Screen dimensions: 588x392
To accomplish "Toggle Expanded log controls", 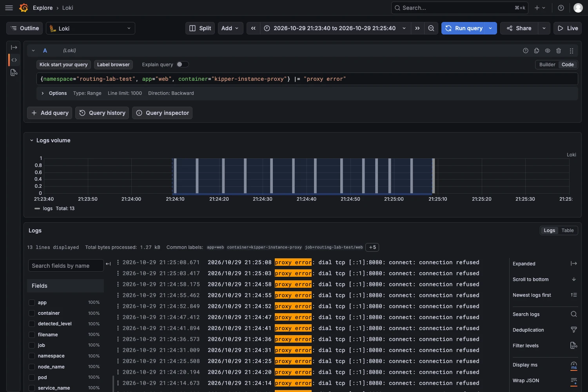I will (545, 264).
